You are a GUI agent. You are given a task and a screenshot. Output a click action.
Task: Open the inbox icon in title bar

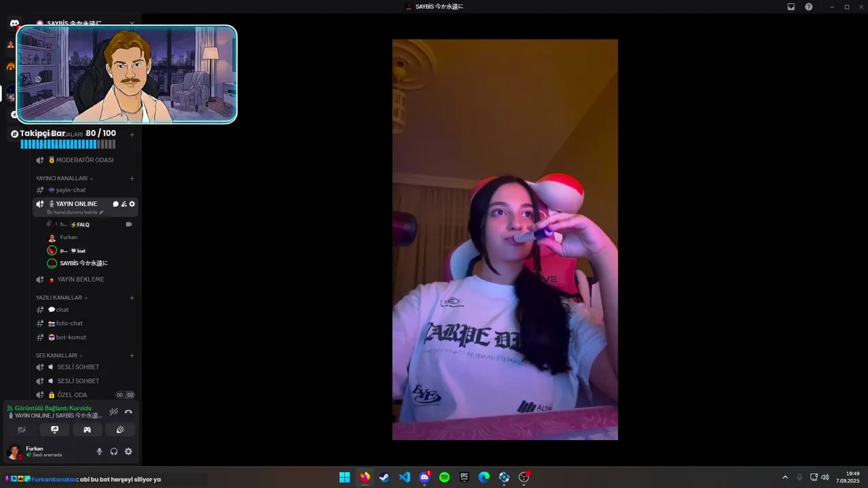pos(791,7)
